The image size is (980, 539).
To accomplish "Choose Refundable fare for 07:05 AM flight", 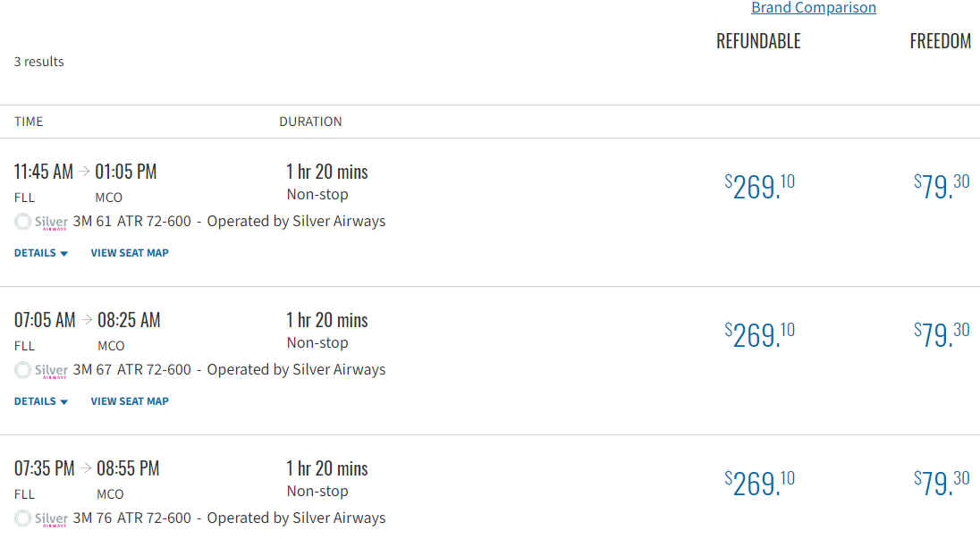I will click(x=759, y=334).
